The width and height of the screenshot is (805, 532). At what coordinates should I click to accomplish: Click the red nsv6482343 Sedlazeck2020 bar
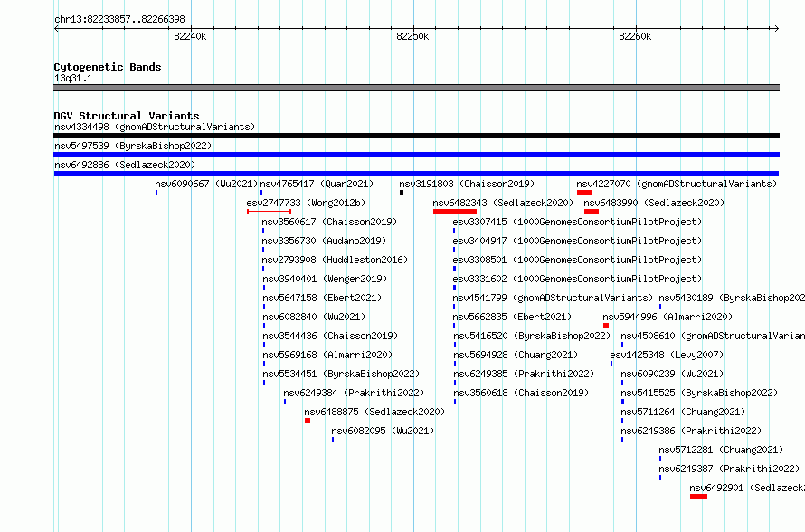(x=455, y=212)
